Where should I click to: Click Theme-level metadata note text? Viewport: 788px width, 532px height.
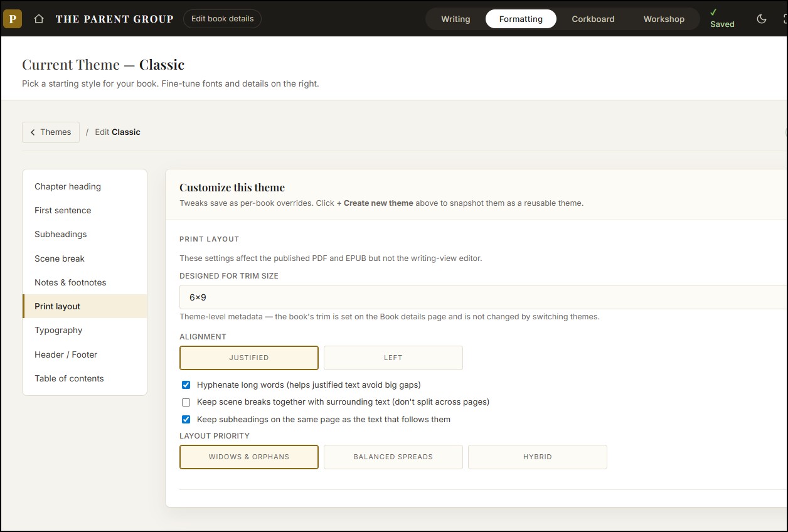tap(390, 317)
